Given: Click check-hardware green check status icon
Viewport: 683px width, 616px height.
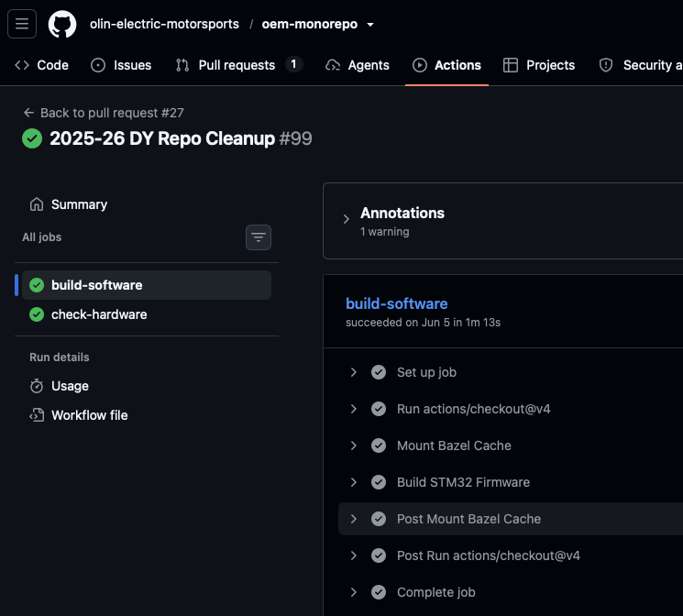Looking at the screenshot, I should pyautogui.click(x=37, y=314).
